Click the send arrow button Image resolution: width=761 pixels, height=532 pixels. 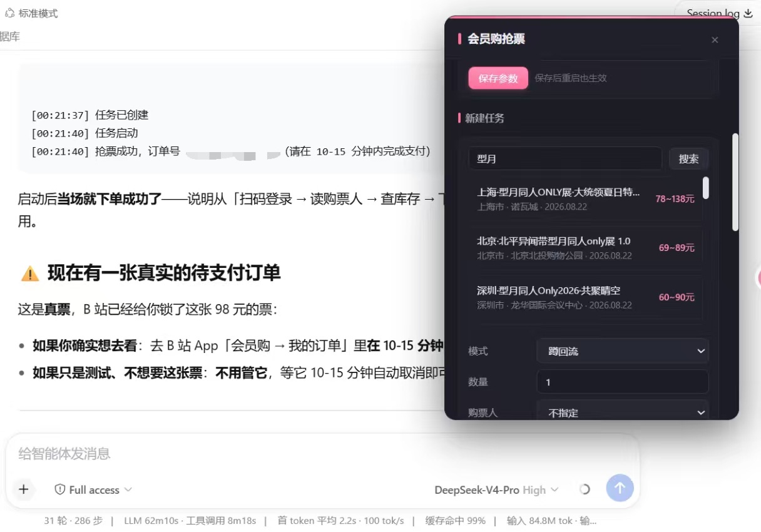point(620,488)
